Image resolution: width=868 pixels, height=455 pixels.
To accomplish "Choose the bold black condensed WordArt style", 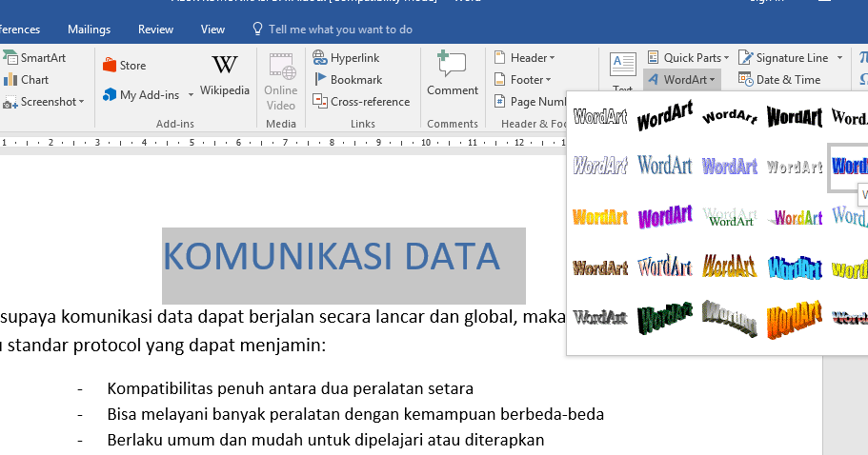I will 795,116.
